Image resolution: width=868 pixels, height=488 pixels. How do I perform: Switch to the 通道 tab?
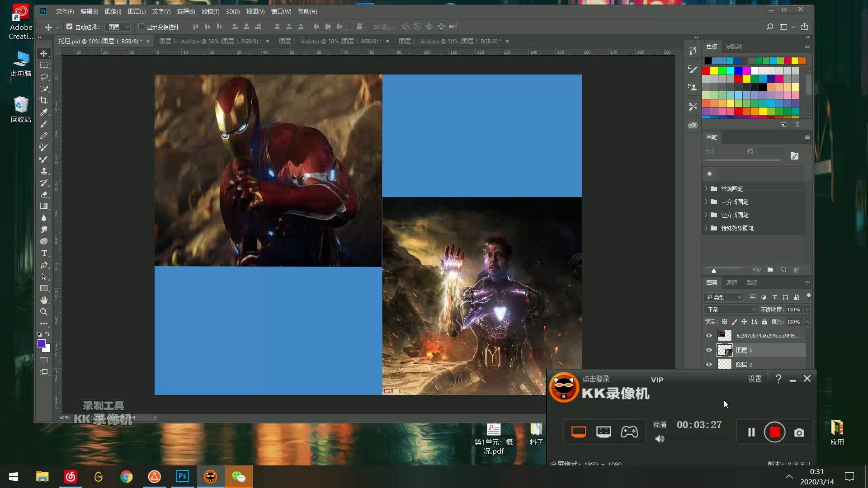click(x=731, y=282)
